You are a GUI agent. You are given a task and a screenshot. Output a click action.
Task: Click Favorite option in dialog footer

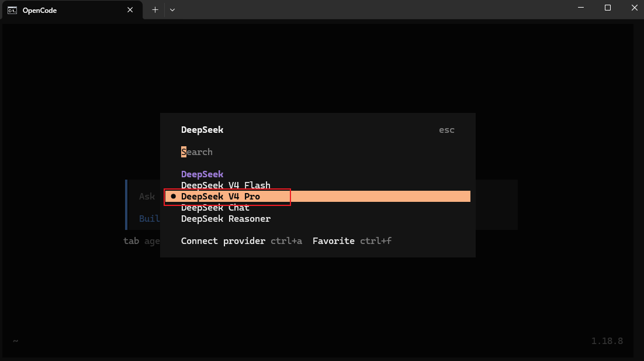coord(334,241)
